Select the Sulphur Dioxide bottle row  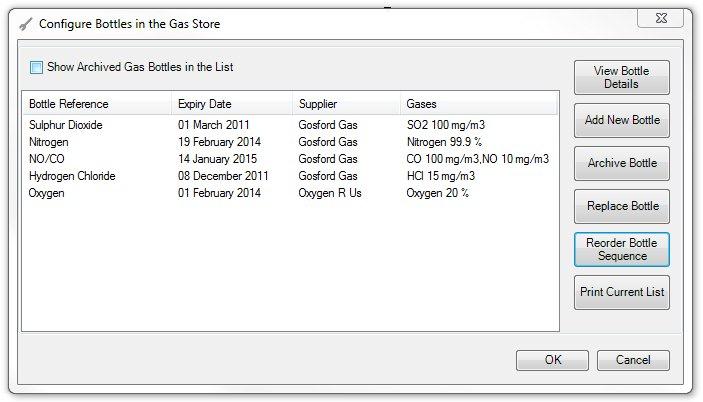(290, 125)
